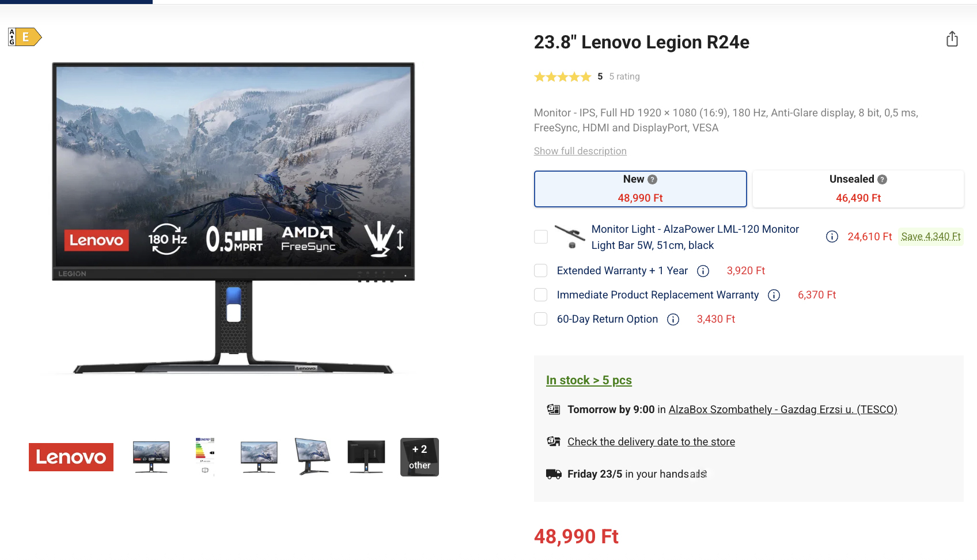The image size is (977, 560).
Task: Select the Unsealed condition option
Action: (858, 189)
